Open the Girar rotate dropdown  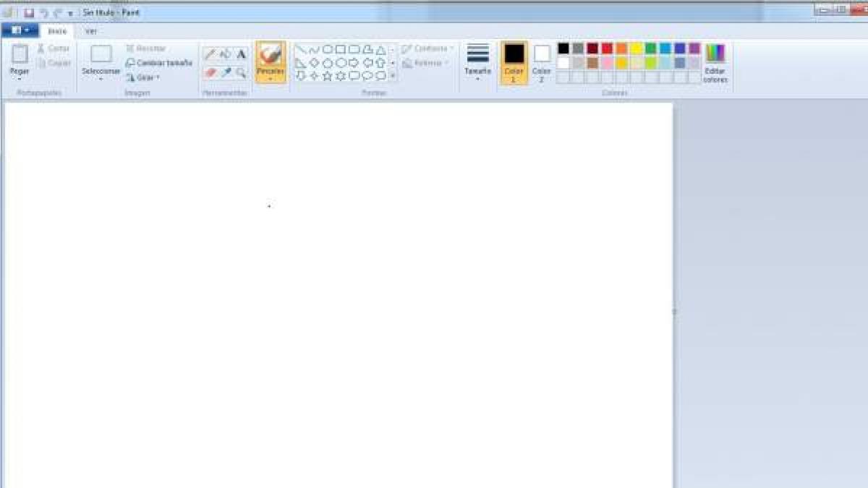pyautogui.click(x=143, y=77)
